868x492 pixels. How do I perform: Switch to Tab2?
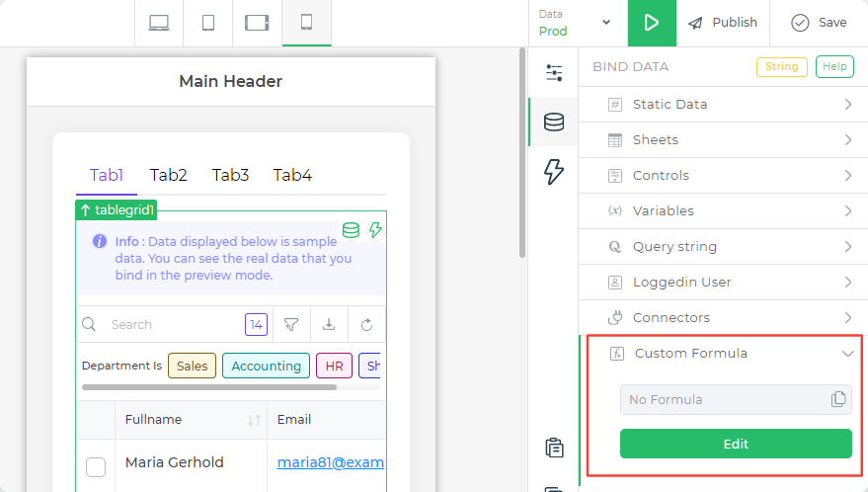click(169, 175)
